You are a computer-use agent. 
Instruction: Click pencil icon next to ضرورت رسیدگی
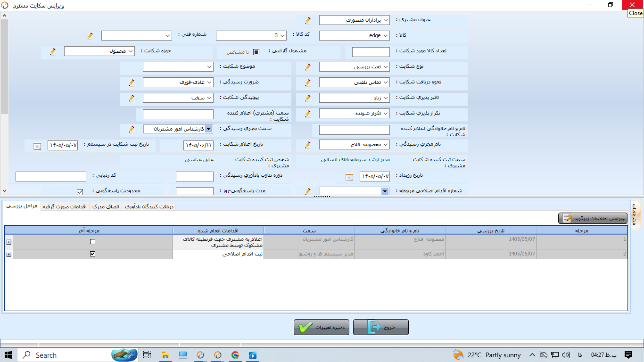point(132,82)
